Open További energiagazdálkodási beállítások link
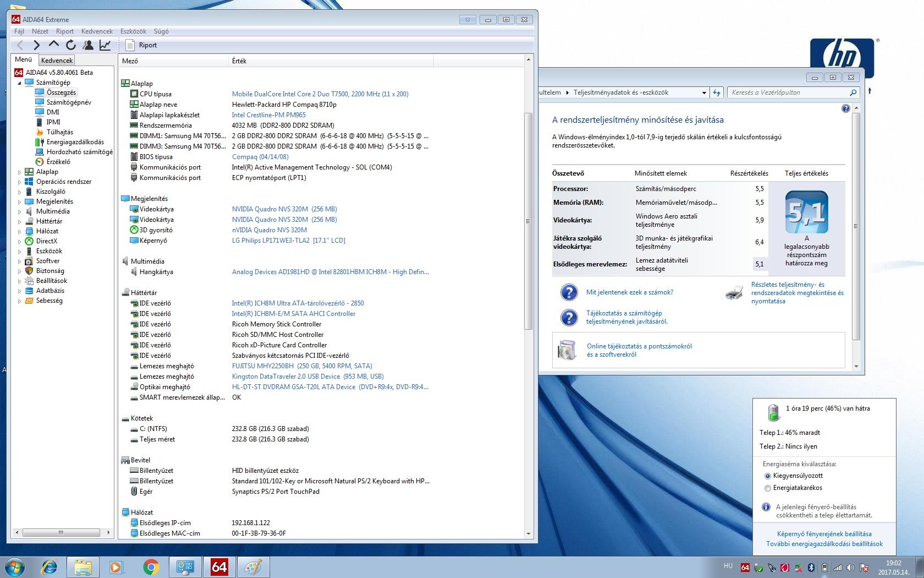This screenshot has width=924, height=578. 824,544
